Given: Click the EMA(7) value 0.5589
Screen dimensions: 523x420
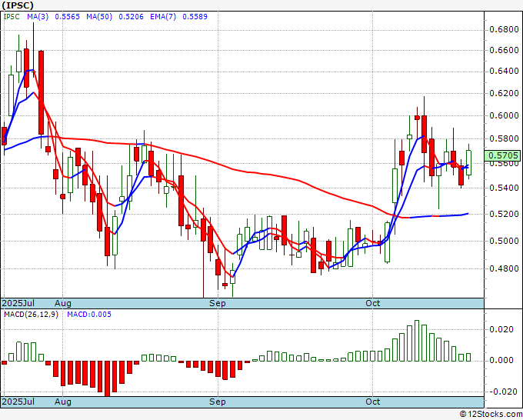Looking at the screenshot, I should coord(195,16).
